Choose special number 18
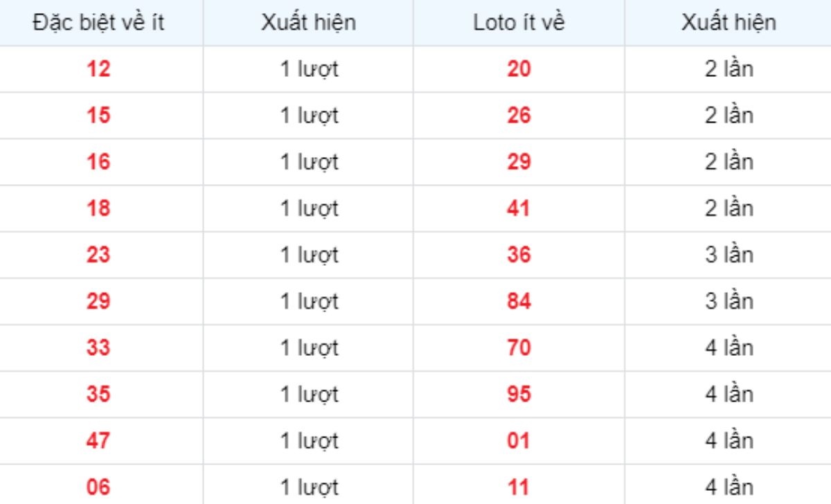Viewport: 831px width, 504px height. point(98,208)
